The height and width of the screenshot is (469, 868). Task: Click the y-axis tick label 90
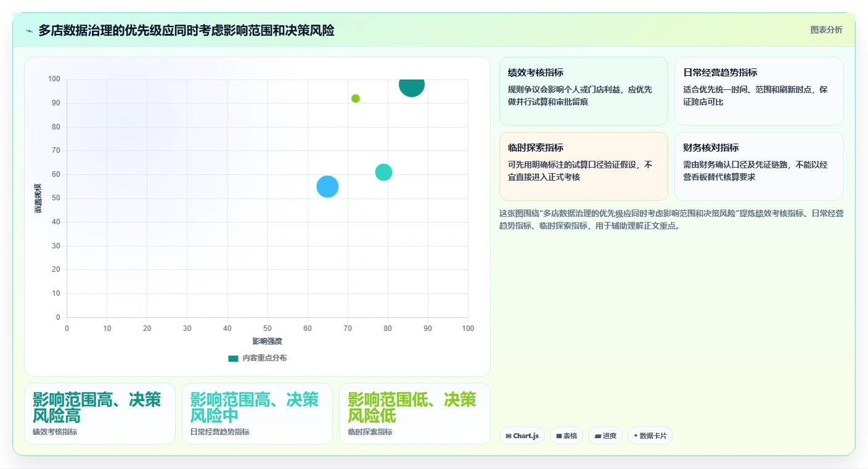coord(56,103)
